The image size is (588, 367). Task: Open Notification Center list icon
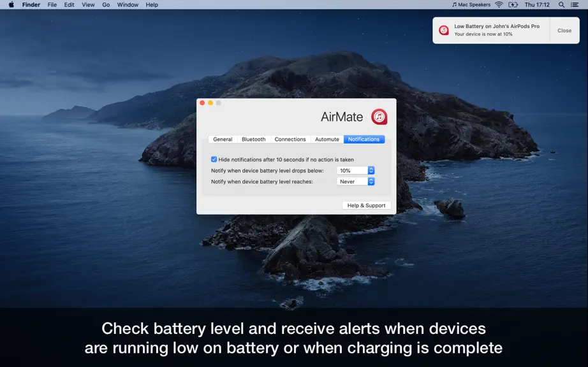pos(575,4)
